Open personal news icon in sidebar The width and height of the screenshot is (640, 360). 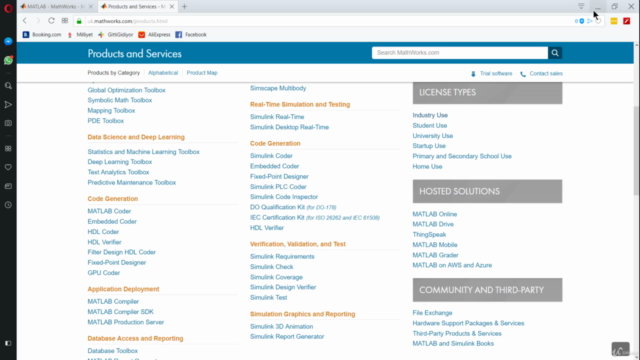(x=8, y=186)
